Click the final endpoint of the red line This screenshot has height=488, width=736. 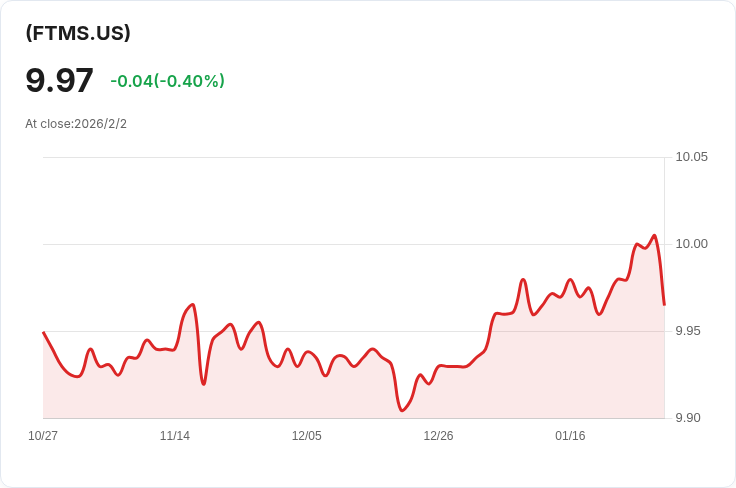pyautogui.click(x=664, y=304)
